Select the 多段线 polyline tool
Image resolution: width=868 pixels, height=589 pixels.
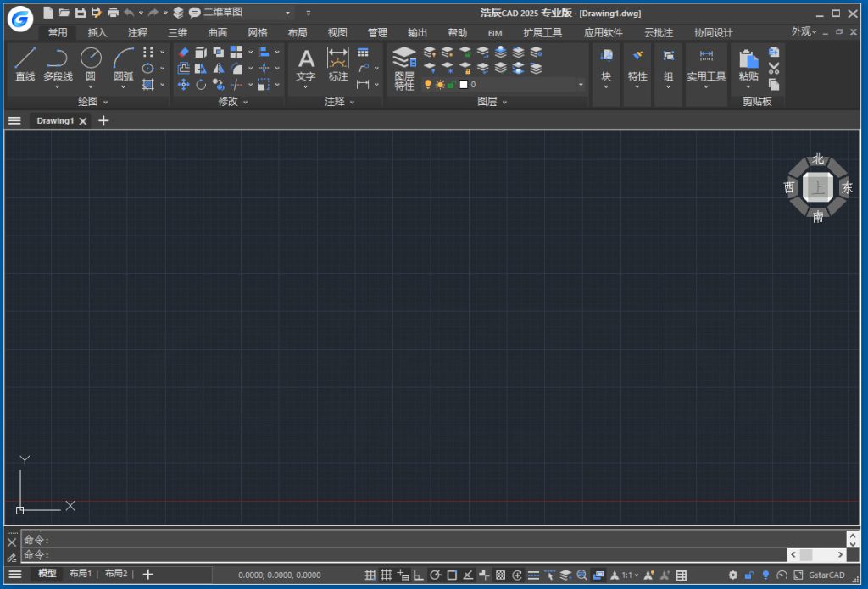click(58, 64)
